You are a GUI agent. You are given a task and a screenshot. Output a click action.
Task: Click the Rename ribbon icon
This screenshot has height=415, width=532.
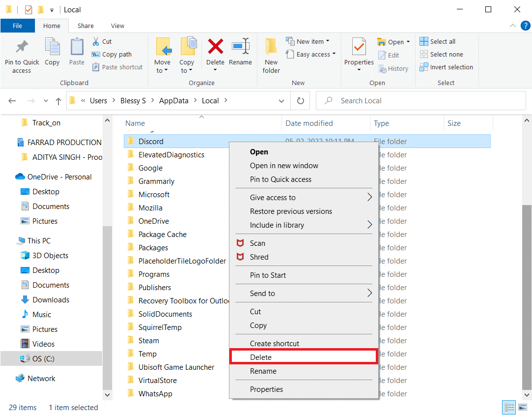coord(241,47)
